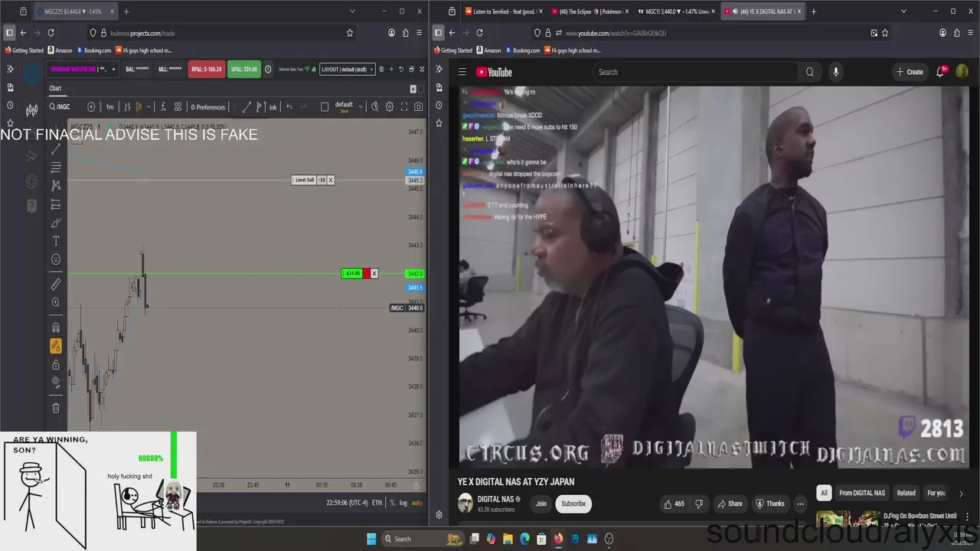980x551 pixels.
Task: Toggle log scale on chart
Action: (x=403, y=503)
